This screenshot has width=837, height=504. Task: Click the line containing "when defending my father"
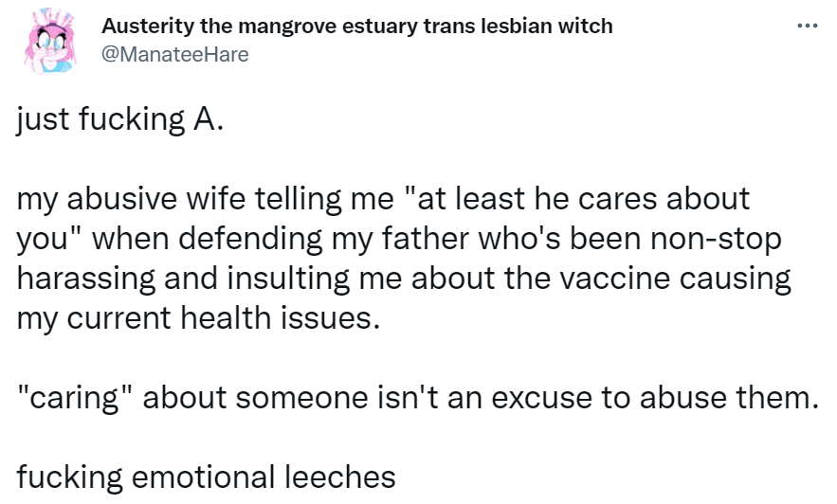399,239
